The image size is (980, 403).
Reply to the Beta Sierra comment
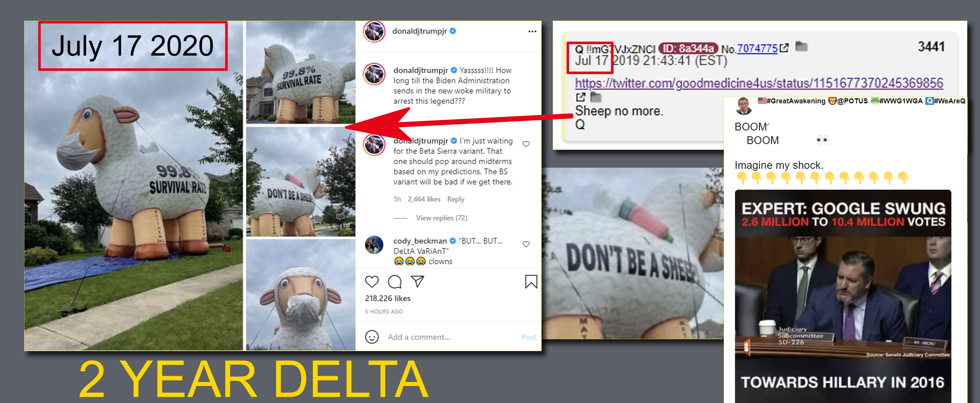coord(456,199)
